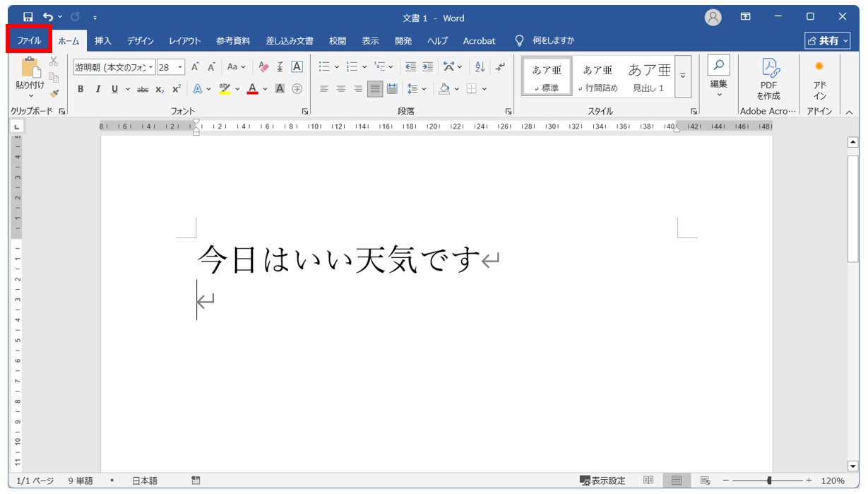Click the Cut scissors icon
Screen dimensions: 868x494
pos(54,61)
